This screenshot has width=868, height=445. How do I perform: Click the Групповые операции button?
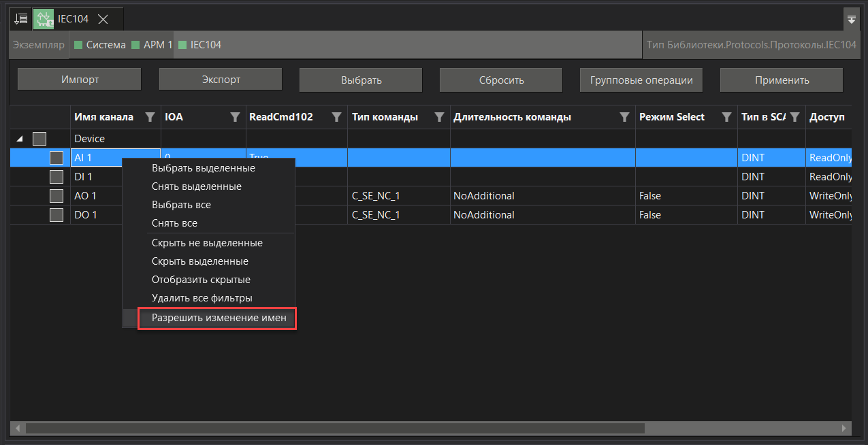(x=641, y=80)
